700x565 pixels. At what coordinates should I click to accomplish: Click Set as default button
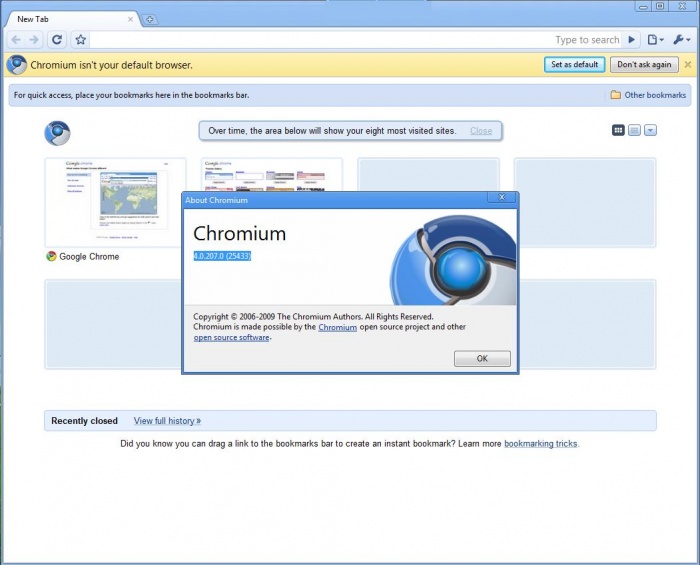pos(574,64)
